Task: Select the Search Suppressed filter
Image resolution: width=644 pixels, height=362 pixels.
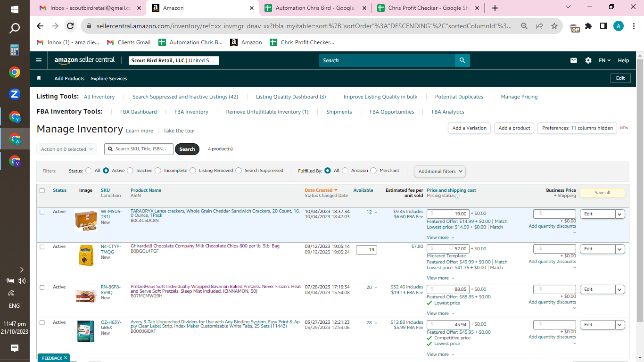Action: click(239, 171)
